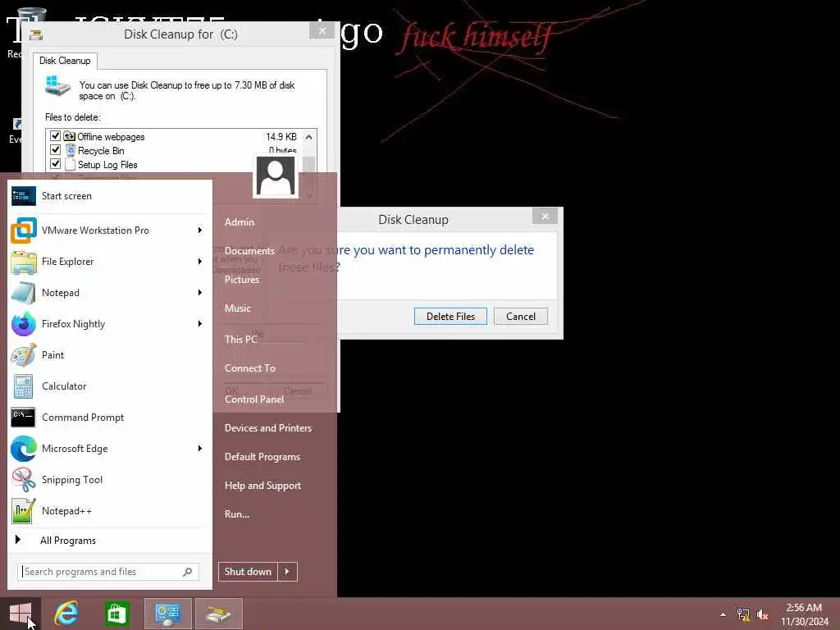840x630 pixels.
Task: Launch VMware Workstation Pro icon
Action: coord(24,231)
